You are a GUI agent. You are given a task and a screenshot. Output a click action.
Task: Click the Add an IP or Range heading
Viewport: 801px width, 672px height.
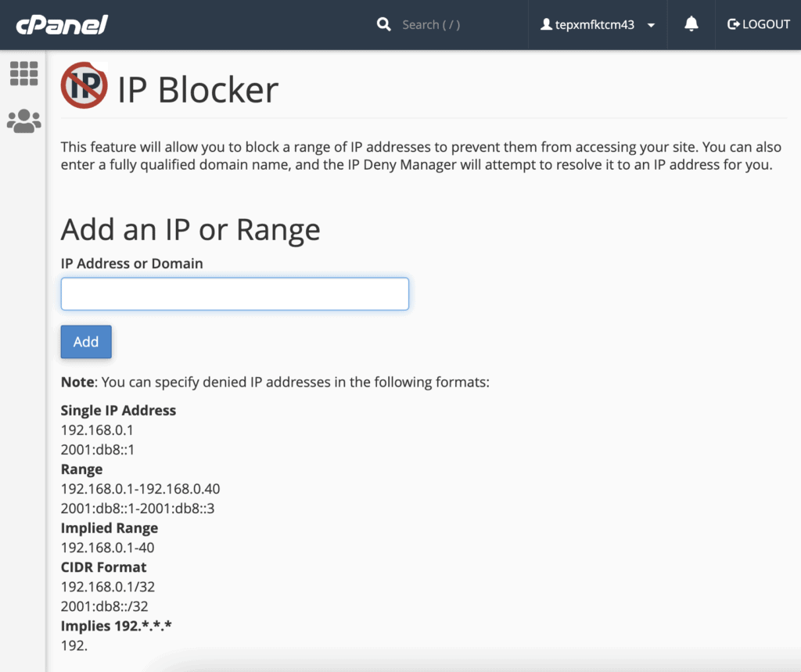tap(191, 229)
